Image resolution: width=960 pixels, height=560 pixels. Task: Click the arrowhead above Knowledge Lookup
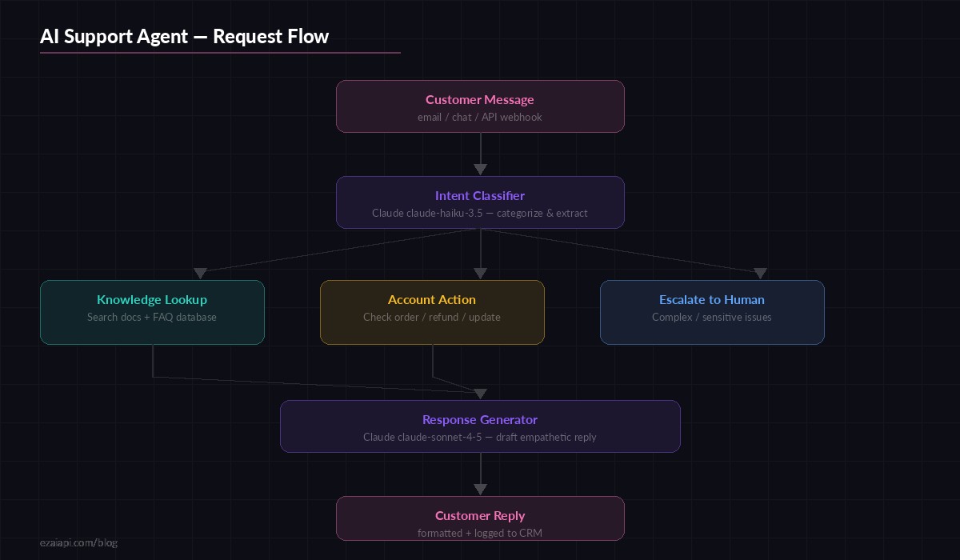click(x=200, y=272)
